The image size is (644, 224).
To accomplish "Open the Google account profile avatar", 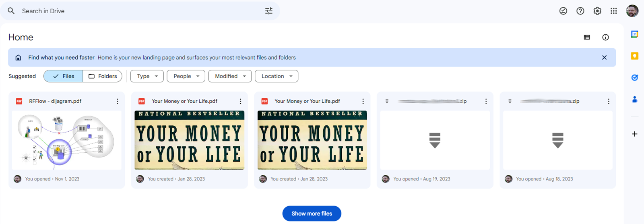I will [x=632, y=11].
